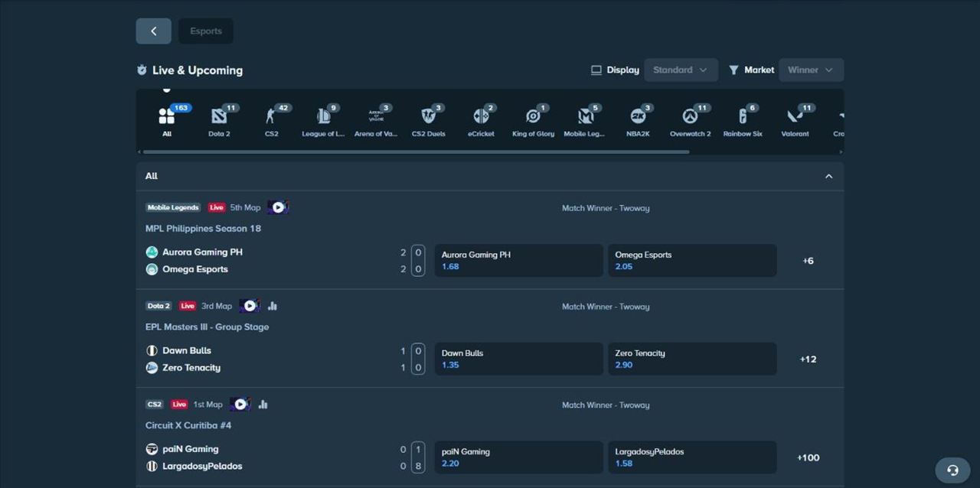Image resolution: width=980 pixels, height=488 pixels.
Task: Bet on paiN Gaming at 2.20
Action: coord(518,457)
